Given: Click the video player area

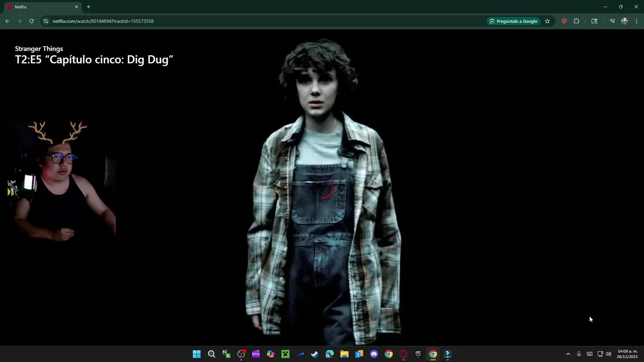Looking at the screenshot, I should pyautogui.click(x=322, y=187).
